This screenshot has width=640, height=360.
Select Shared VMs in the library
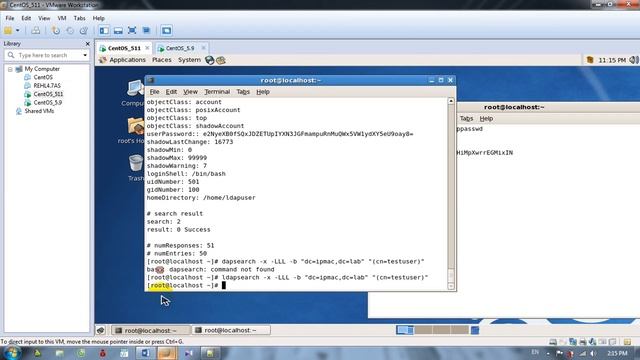[39, 111]
